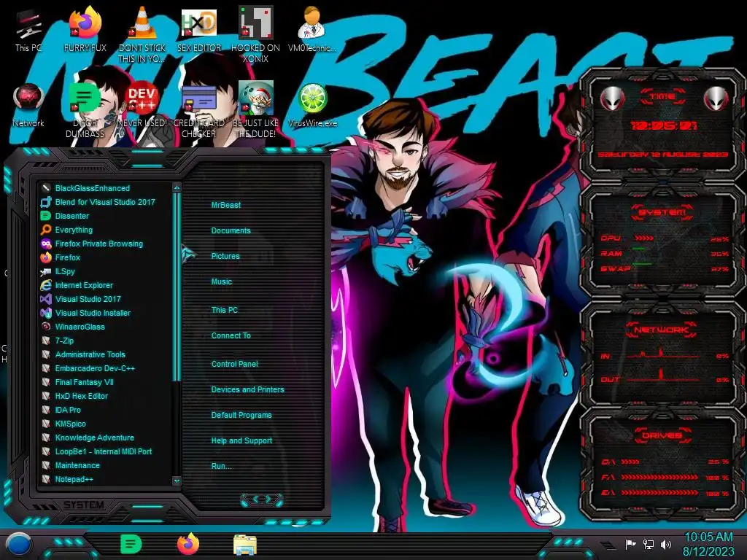Open the VLC cone desktop shortcut
This screenshot has height=560, width=747.
(x=142, y=34)
